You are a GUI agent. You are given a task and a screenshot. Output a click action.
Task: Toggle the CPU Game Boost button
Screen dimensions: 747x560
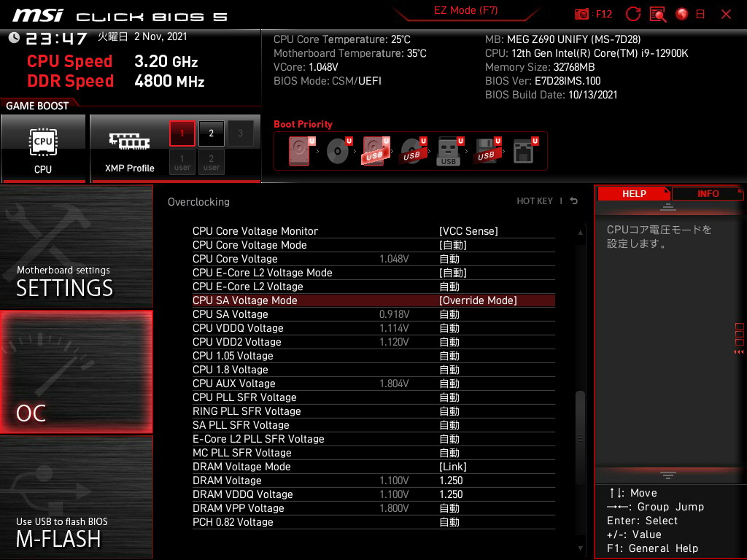click(43, 149)
